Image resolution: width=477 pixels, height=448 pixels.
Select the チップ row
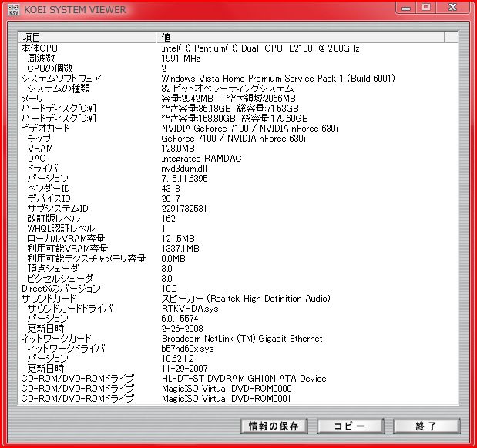[39, 139]
